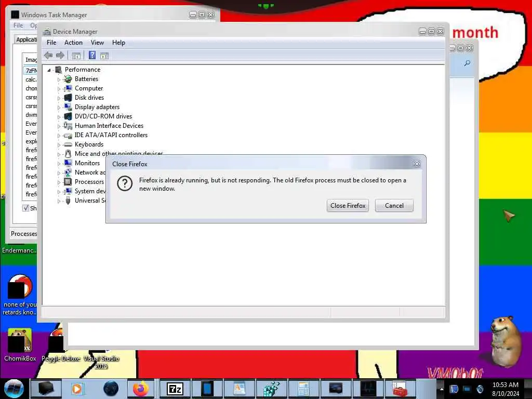
Task: Select 'IDE ATA/ATAPI controllers' tree label
Action: tap(111, 135)
